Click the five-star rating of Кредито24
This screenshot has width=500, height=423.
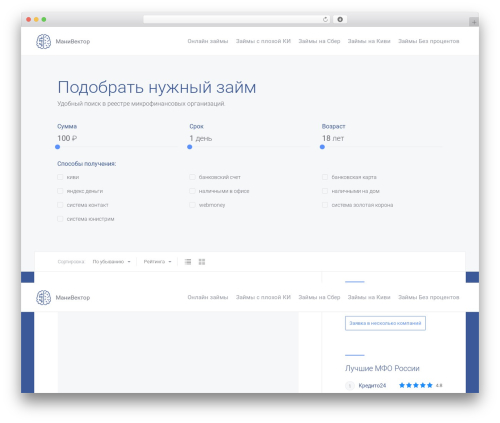(x=416, y=385)
